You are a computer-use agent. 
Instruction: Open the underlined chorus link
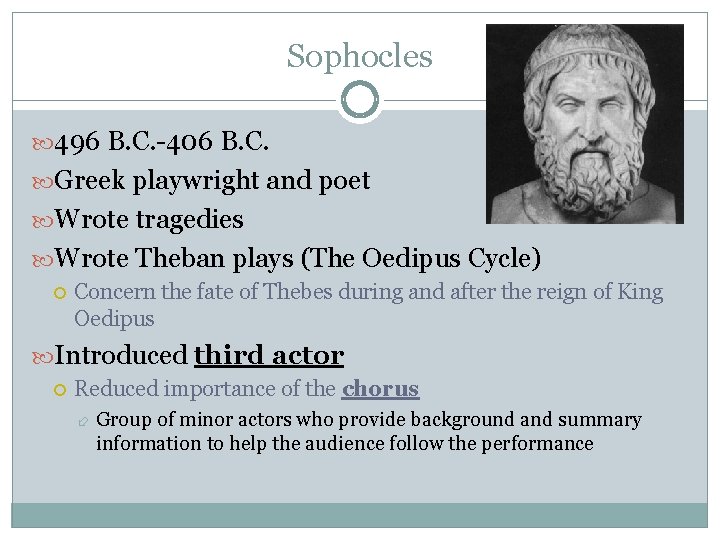pyautogui.click(x=380, y=389)
